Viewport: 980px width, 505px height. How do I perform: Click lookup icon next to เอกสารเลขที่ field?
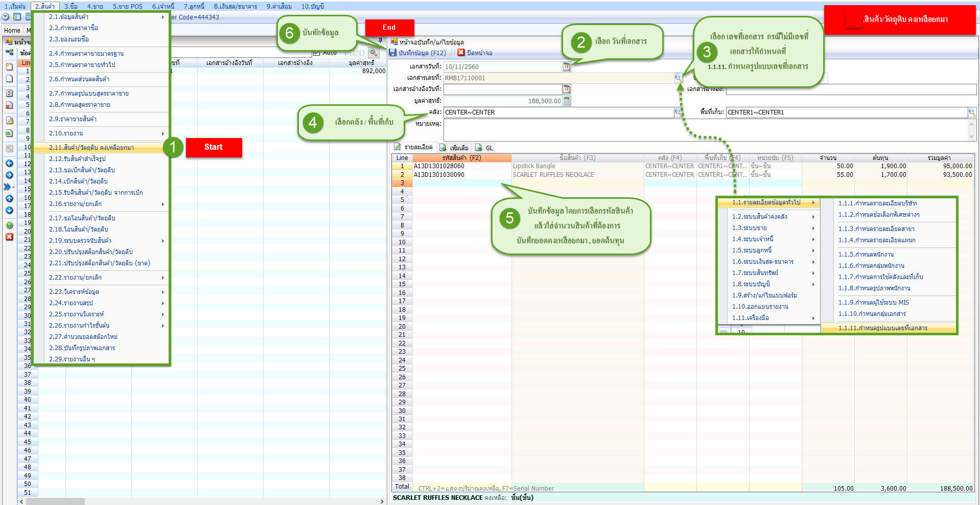(678, 78)
